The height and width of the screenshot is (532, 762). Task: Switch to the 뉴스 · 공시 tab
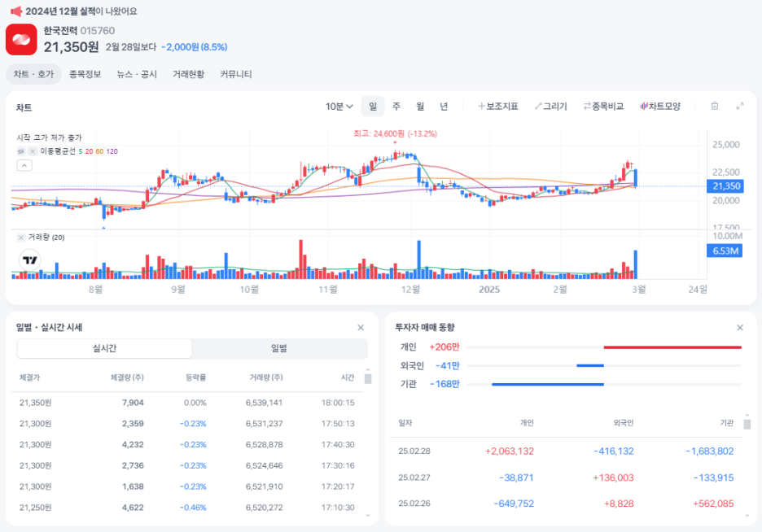pyautogui.click(x=137, y=74)
